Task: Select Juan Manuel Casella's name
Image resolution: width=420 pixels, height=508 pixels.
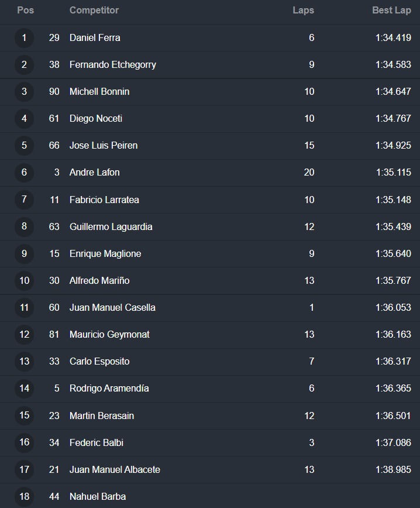Action: click(x=112, y=307)
